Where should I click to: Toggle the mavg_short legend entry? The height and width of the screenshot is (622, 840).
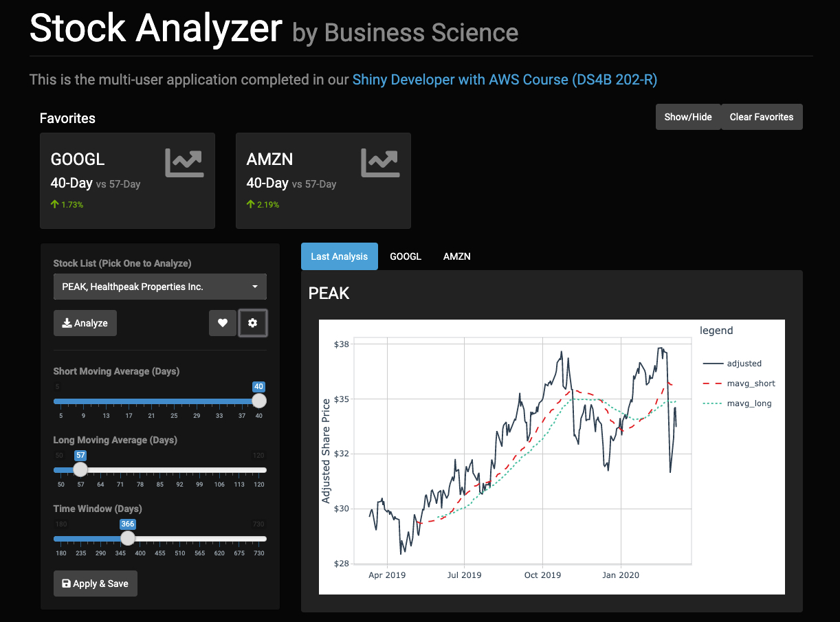pyautogui.click(x=739, y=384)
